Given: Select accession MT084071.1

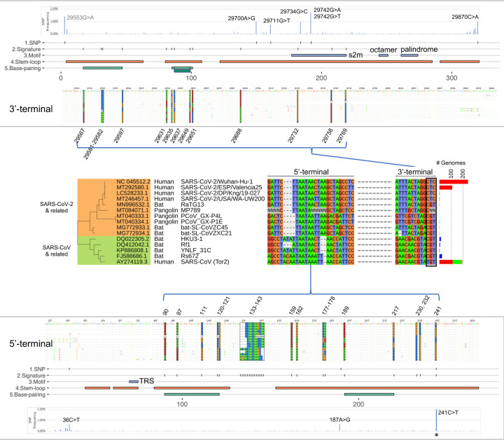Looking at the screenshot, I should point(132,210).
